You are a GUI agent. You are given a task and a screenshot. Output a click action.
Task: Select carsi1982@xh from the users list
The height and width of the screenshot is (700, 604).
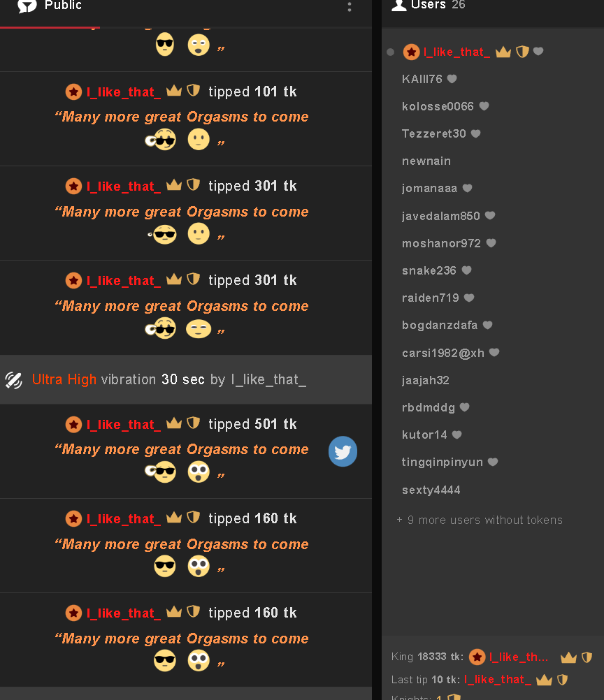(443, 353)
